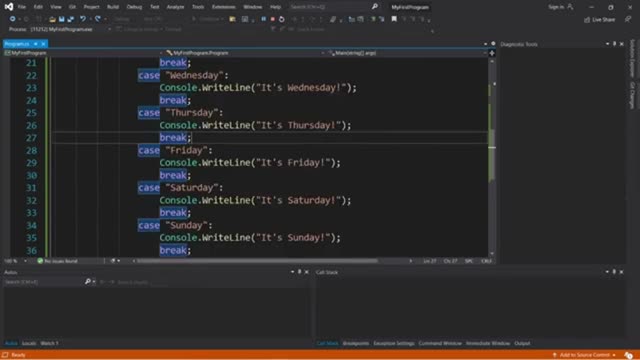Click the notifications icon in status bar

point(629,355)
